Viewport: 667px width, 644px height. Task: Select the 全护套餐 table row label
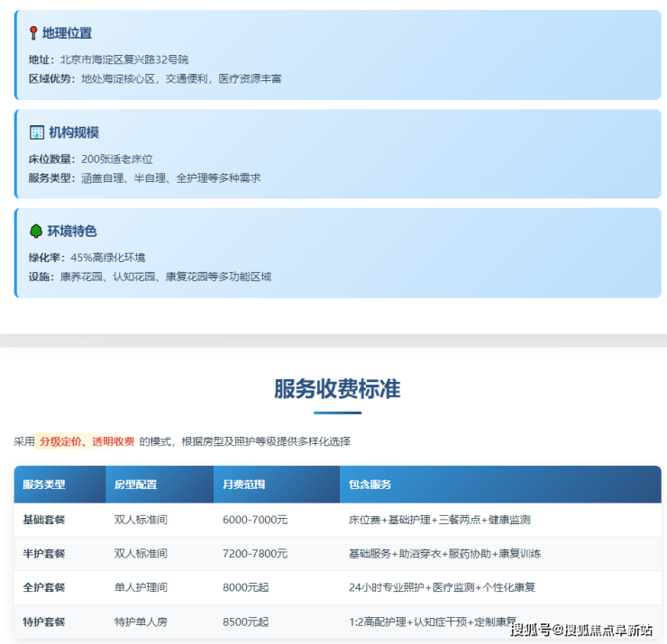[x=44, y=587]
